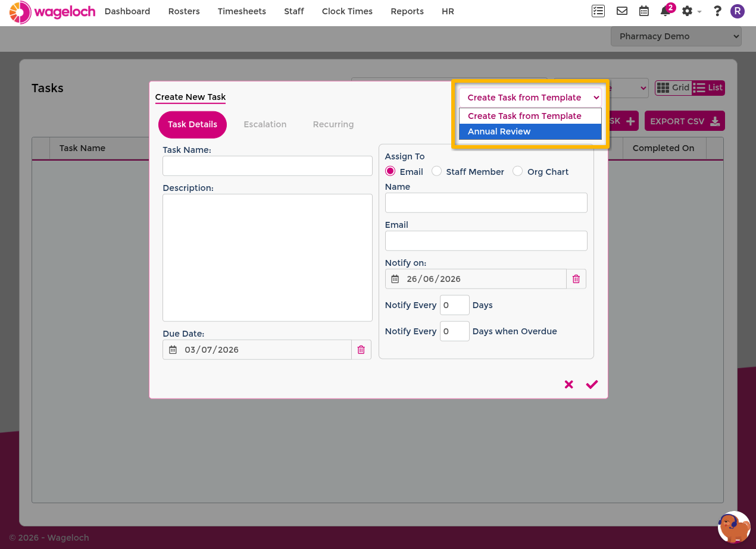Cancel task with the X icon

pos(568,384)
